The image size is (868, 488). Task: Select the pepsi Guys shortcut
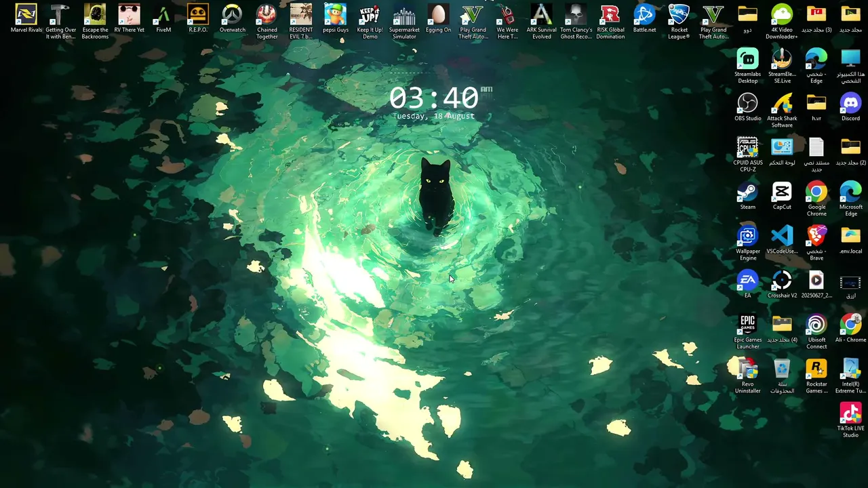click(335, 20)
